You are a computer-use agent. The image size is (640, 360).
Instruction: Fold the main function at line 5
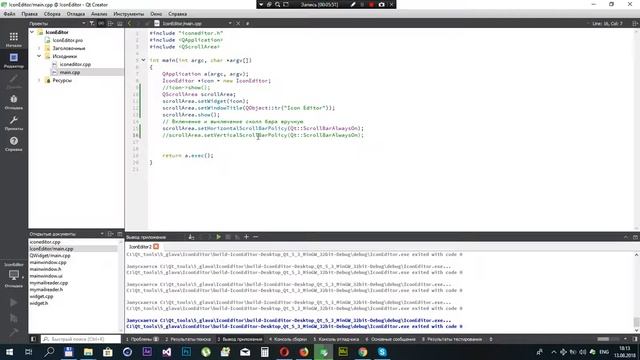[143, 60]
